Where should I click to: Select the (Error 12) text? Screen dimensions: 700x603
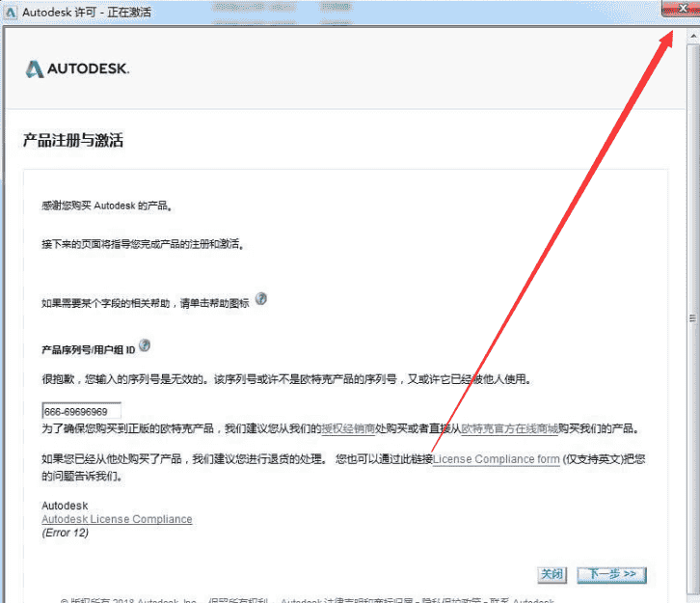click(x=66, y=533)
